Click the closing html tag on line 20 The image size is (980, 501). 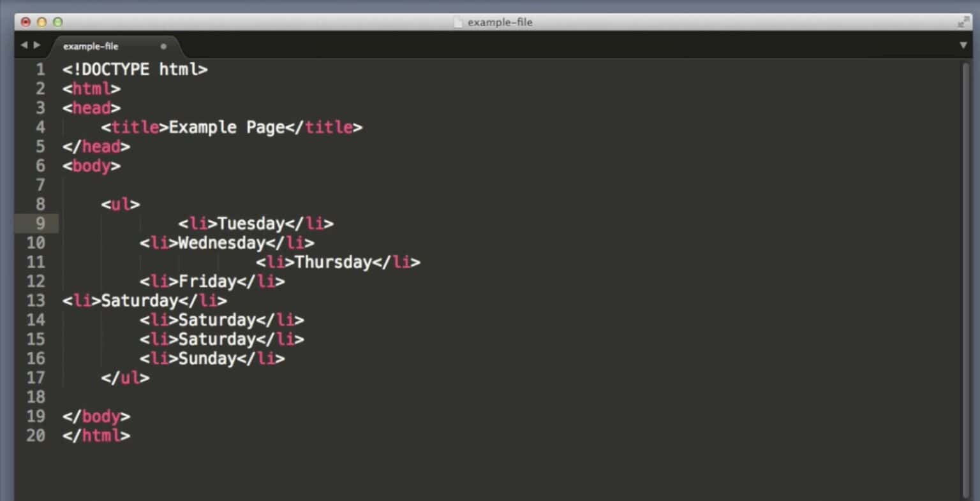pyautogui.click(x=96, y=436)
